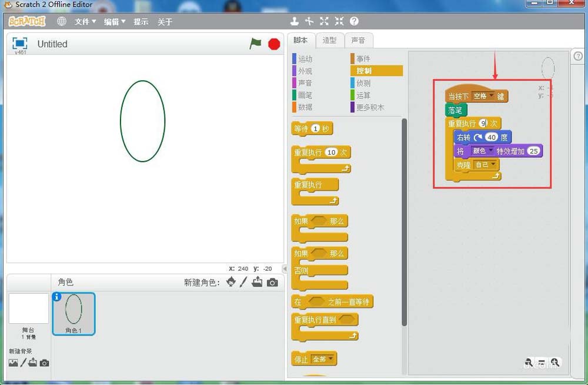Click the red stop sign button
The width and height of the screenshot is (588, 385).
(274, 44)
